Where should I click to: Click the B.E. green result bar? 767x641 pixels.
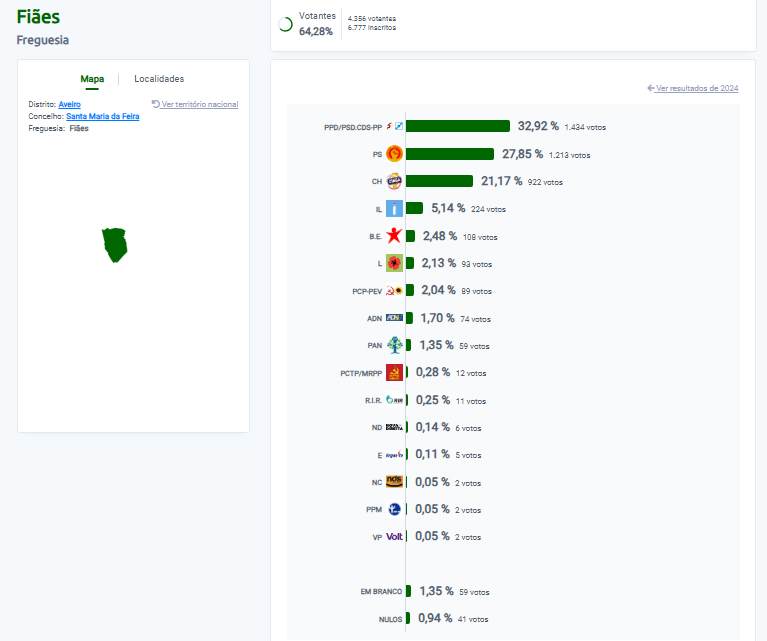410,236
